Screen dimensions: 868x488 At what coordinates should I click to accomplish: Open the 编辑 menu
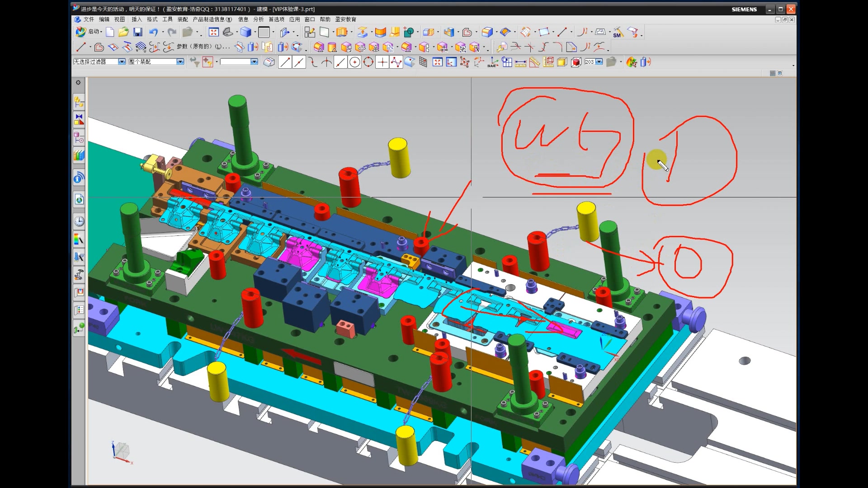point(104,19)
